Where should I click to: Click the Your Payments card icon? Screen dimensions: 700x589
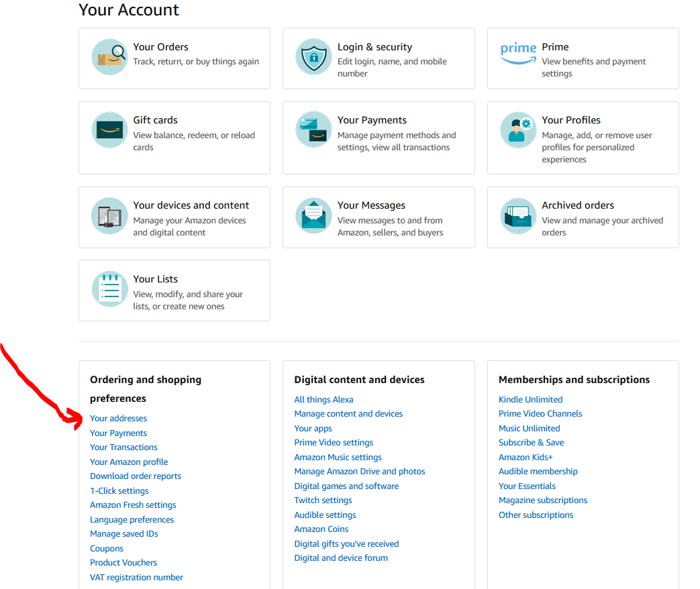[313, 130]
